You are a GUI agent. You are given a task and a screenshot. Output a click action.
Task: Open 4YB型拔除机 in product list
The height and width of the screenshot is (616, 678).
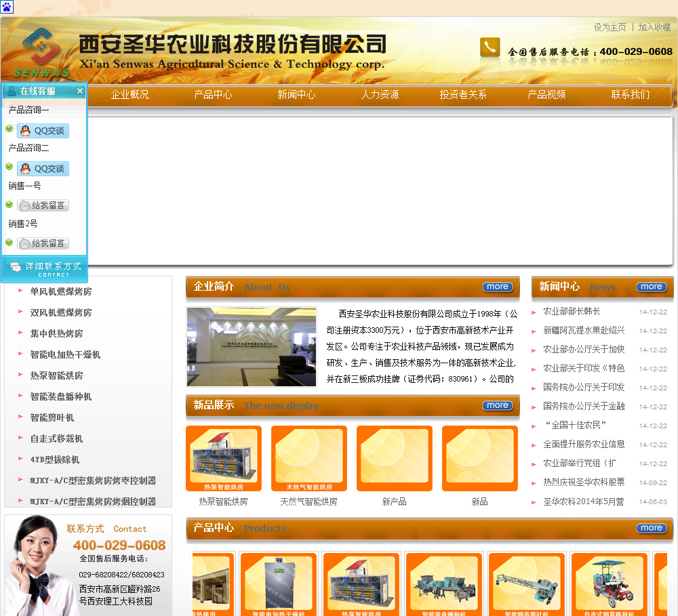(x=55, y=459)
